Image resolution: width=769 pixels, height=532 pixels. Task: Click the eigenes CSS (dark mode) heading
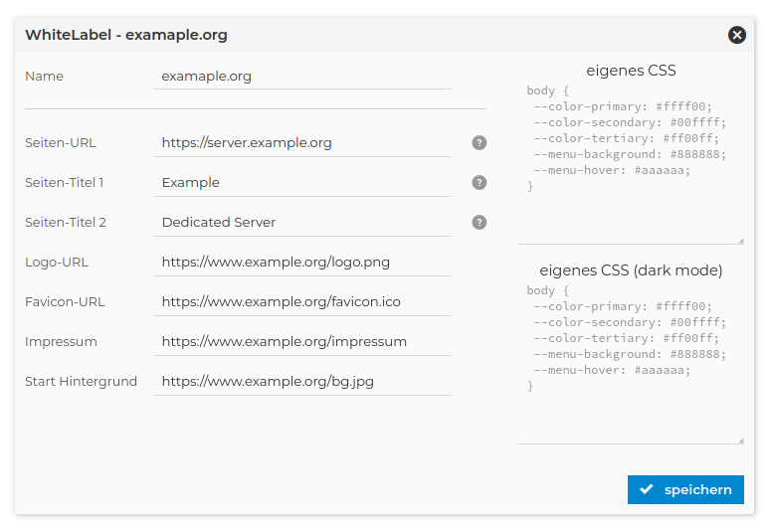[631, 269]
